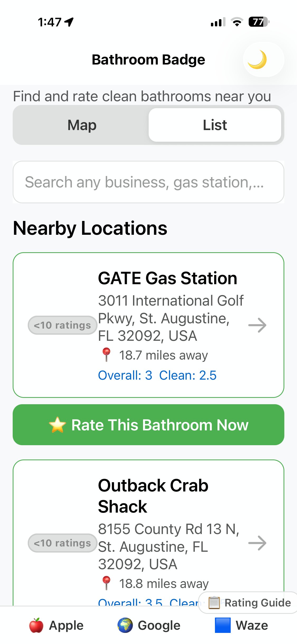
Task: Switch to the Map view tab
Action: coord(82,125)
